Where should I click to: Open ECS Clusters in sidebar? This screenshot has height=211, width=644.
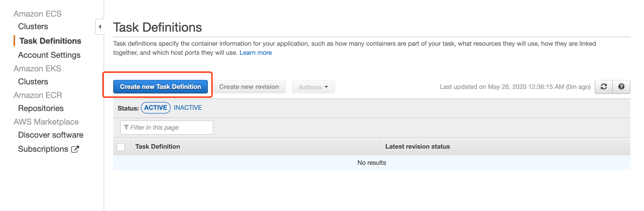[33, 26]
